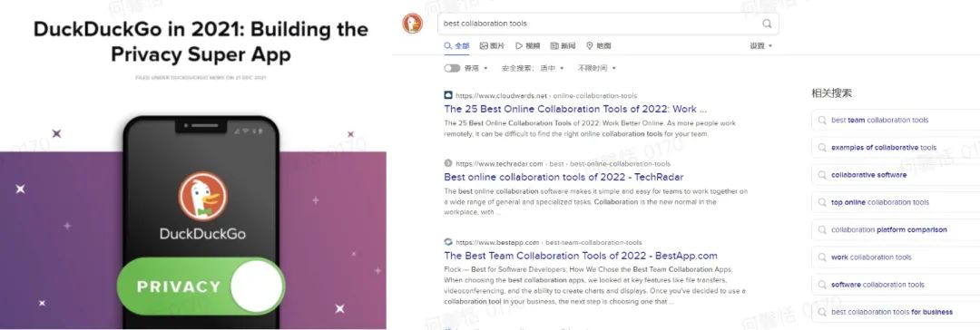Click the magnifier icon beside 'collaboration platform comparison'
980x330 pixels.
[x=822, y=230]
